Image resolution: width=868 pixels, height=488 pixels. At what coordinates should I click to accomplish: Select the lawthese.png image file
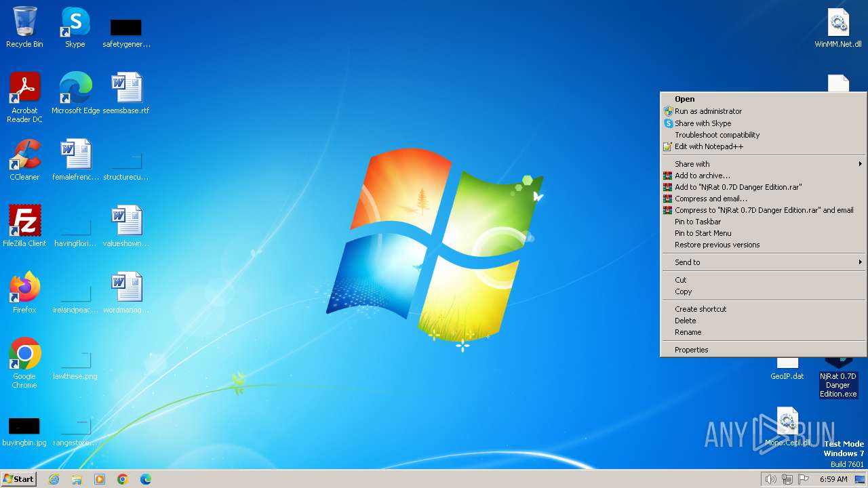[75, 365]
